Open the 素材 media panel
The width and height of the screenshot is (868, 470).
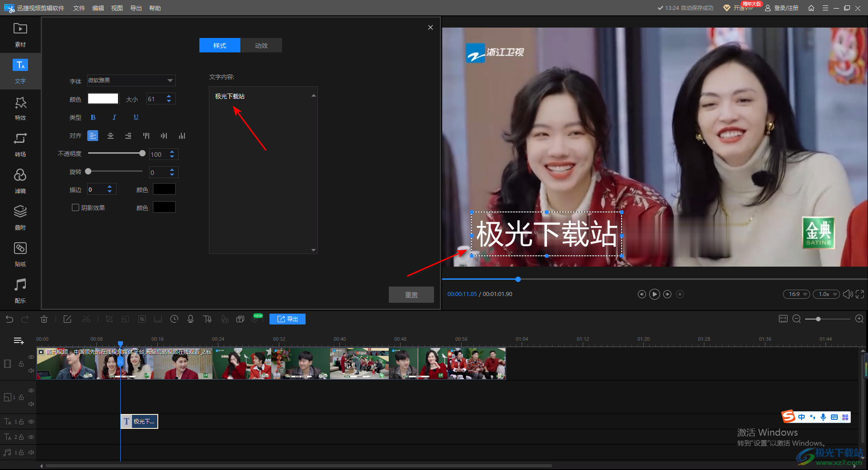[20, 35]
